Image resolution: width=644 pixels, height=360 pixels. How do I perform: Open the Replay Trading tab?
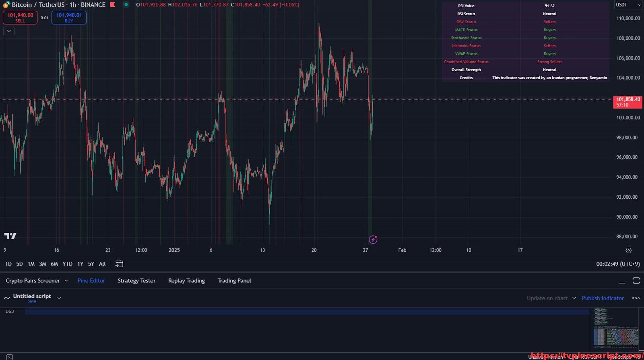pyautogui.click(x=186, y=281)
